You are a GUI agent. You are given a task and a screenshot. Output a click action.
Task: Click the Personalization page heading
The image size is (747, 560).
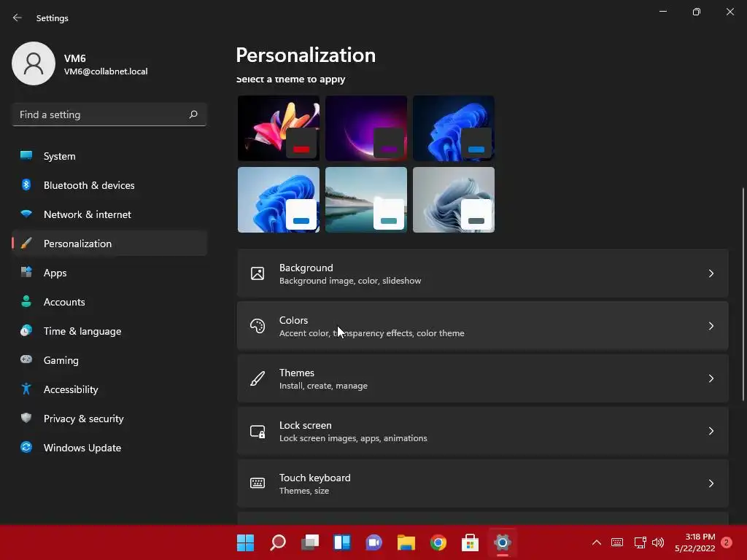[306, 55]
